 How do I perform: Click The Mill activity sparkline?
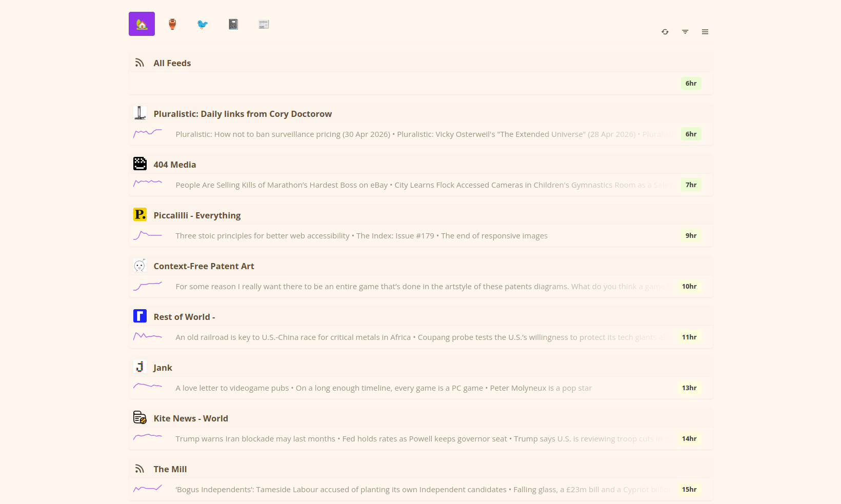[x=148, y=489]
